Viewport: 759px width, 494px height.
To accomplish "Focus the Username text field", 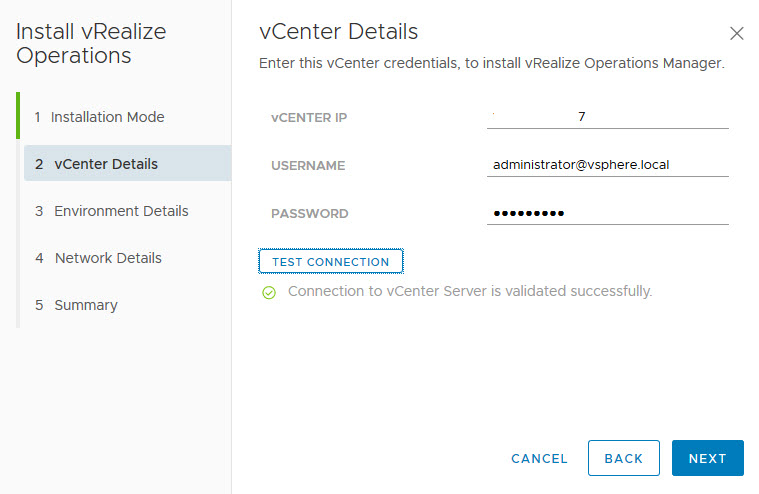I will (607, 165).
